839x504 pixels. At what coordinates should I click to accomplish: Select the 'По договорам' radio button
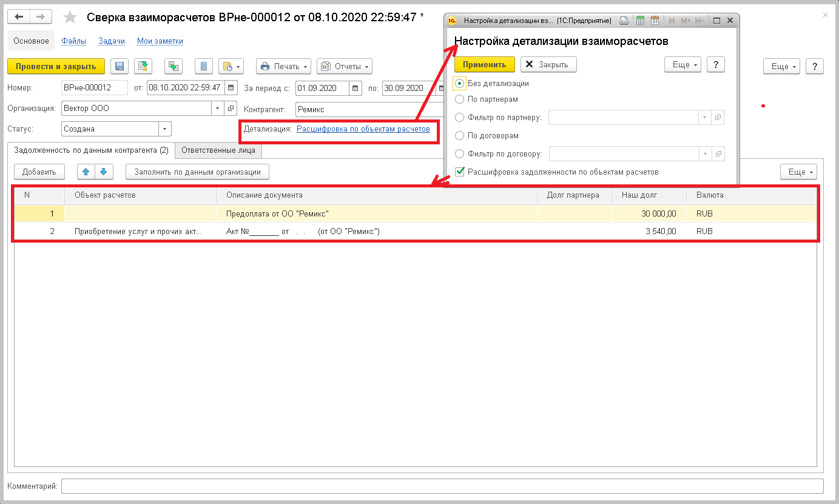(460, 135)
